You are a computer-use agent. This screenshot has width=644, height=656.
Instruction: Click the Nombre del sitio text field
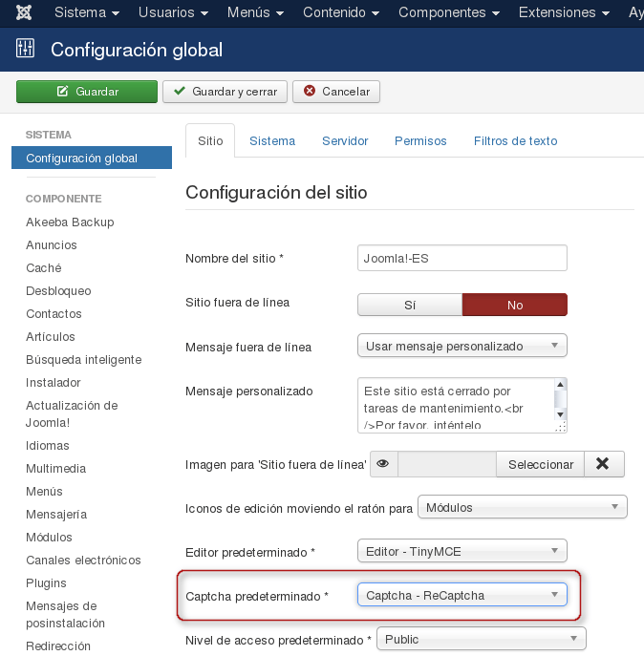462,258
